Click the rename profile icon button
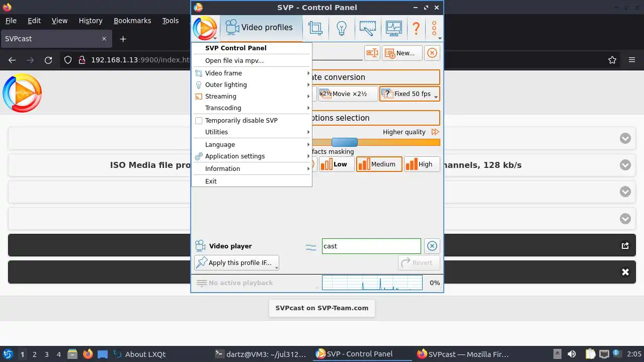644x362 pixels. click(x=372, y=53)
